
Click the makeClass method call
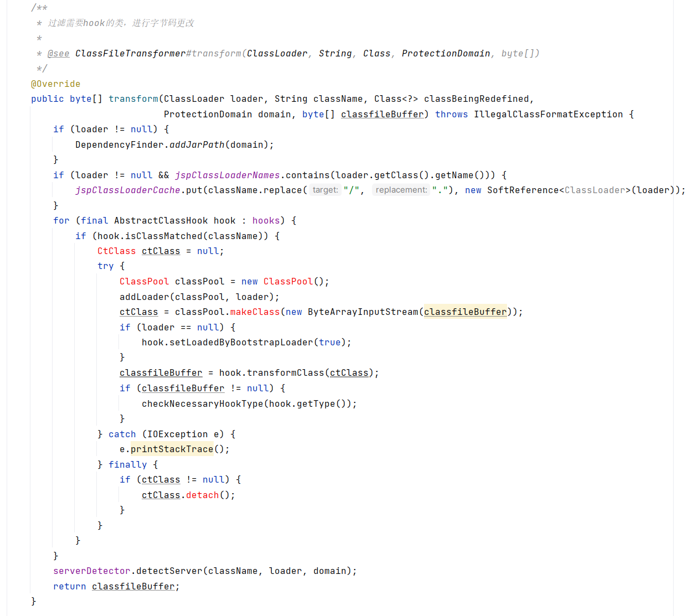click(x=255, y=312)
